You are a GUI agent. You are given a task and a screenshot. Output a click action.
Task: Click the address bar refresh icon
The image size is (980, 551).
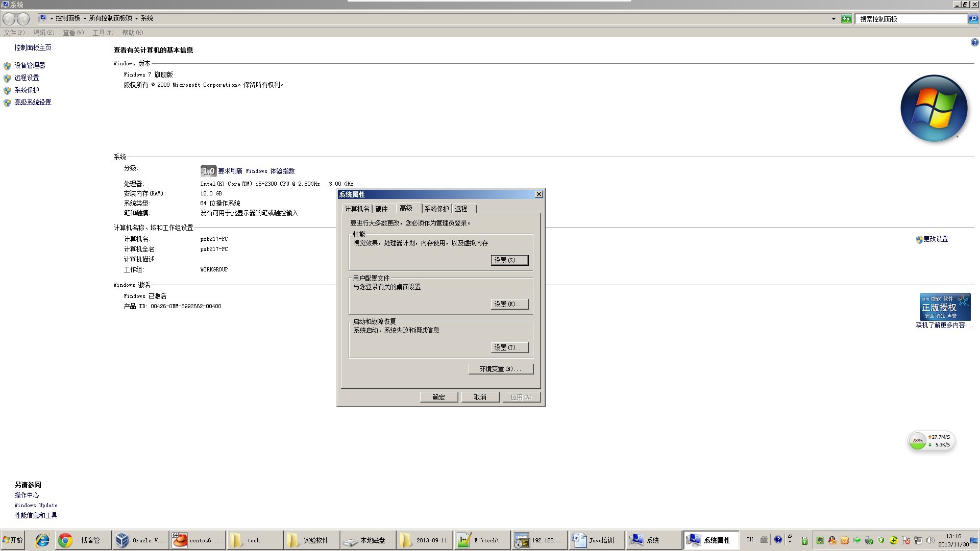[x=846, y=19]
